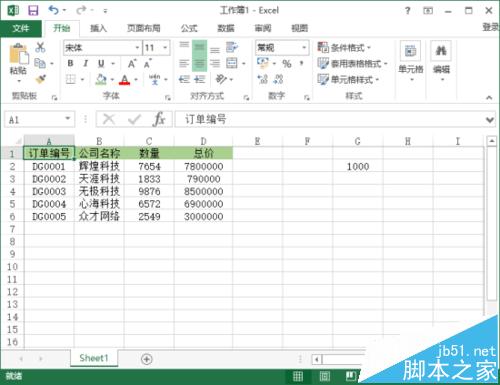Viewport: 500px width, 385px height.
Task: Open the 文件 File tab
Action: coord(21,28)
